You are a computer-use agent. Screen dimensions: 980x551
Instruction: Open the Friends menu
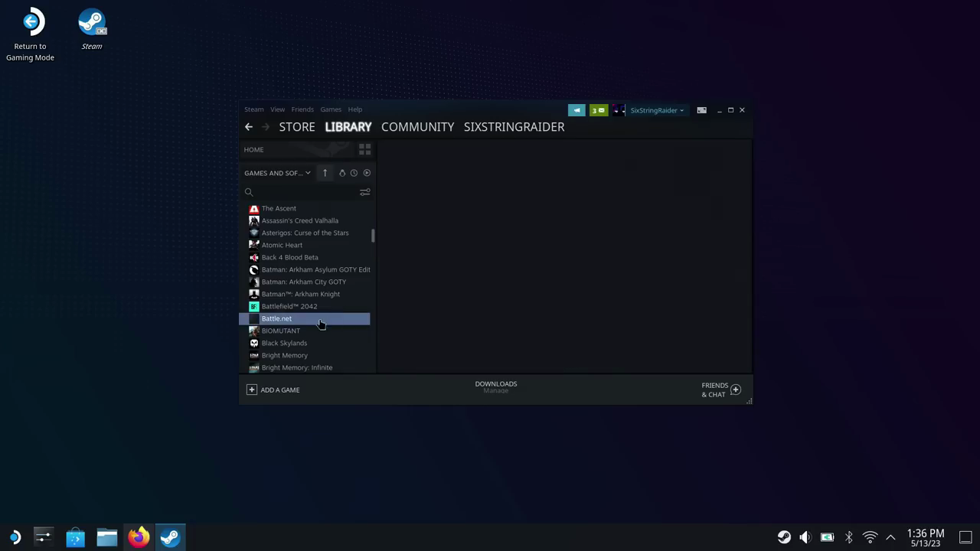pos(302,109)
